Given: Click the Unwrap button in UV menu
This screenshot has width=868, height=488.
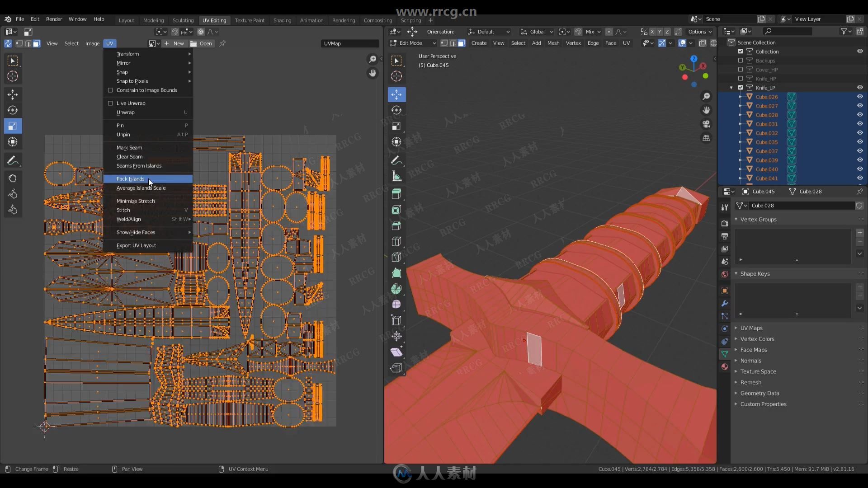Looking at the screenshot, I should [126, 112].
